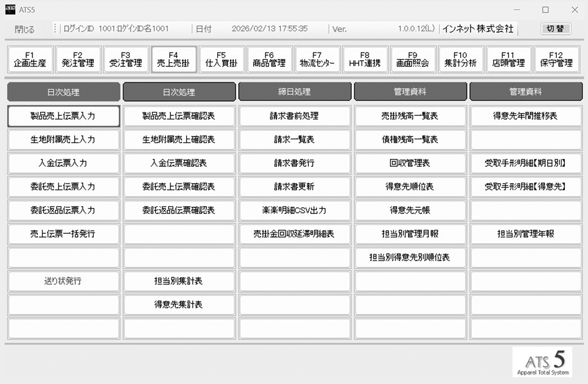Open 得意先元帳

click(410, 210)
